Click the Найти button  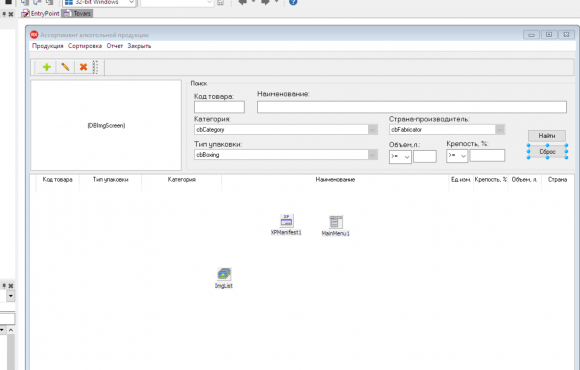point(547,136)
